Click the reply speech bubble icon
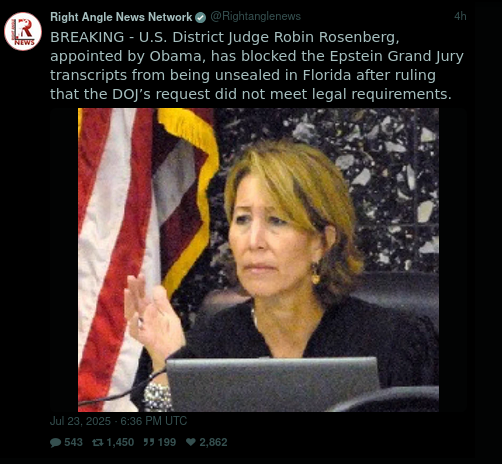502x464 pixels. (x=55, y=442)
